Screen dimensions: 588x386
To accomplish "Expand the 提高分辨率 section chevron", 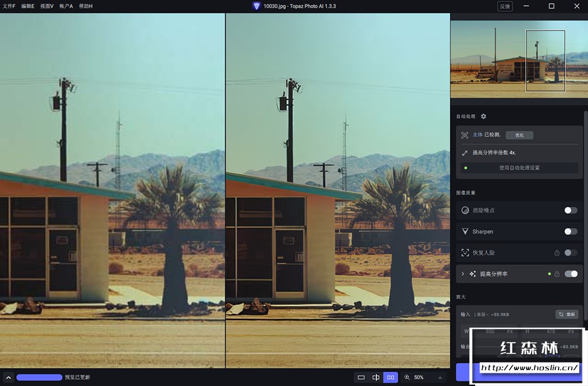I will click(462, 274).
